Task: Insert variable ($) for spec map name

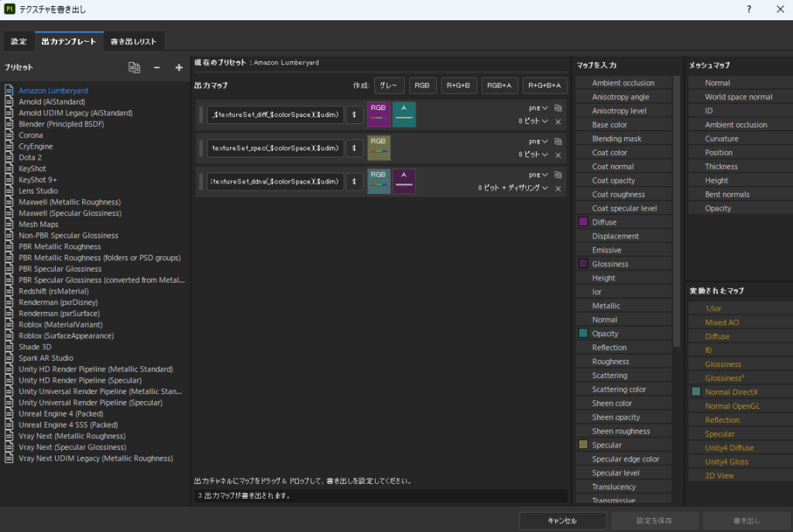Action: pyautogui.click(x=354, y=148)
